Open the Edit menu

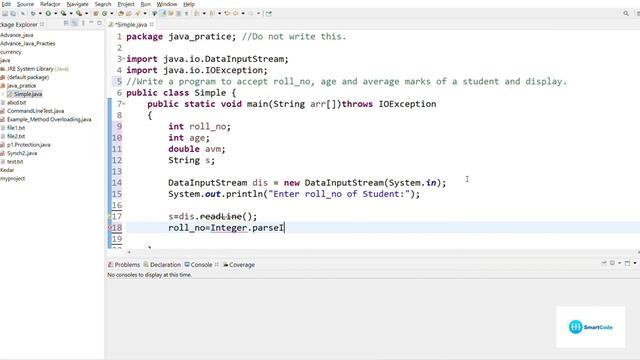tap(6, 4)
